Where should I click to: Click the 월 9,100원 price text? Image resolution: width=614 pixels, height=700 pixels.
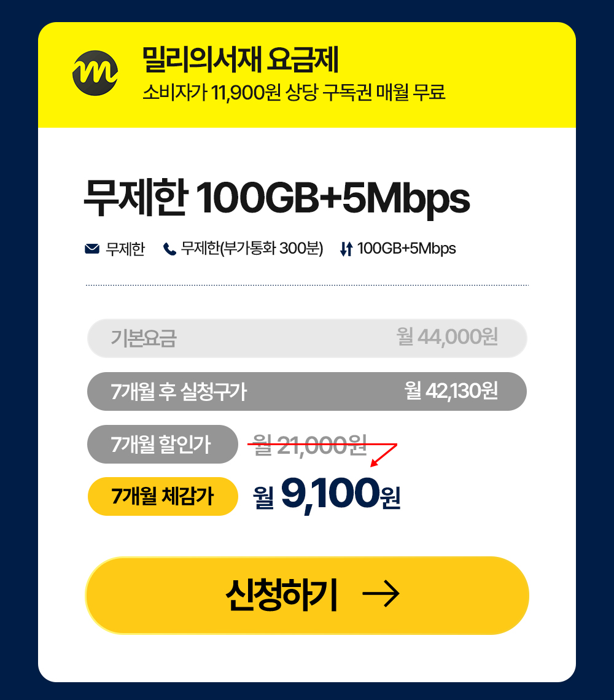pos(327,494)
